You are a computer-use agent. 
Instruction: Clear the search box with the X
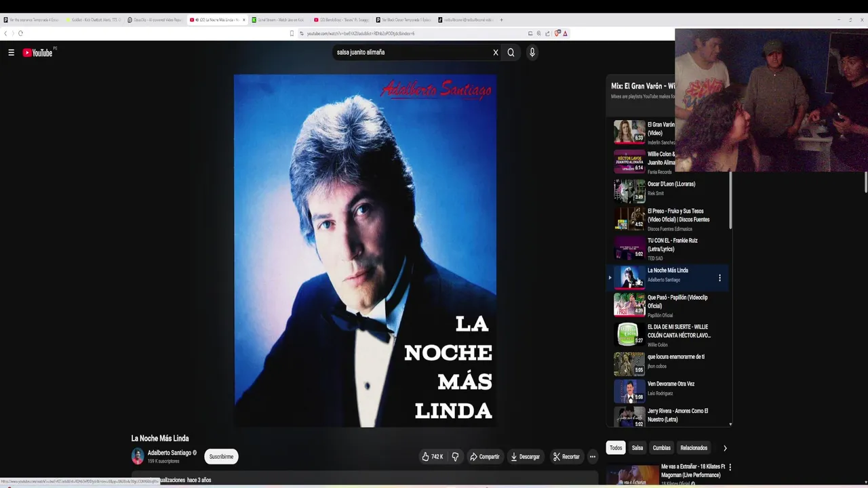(496, 52)
